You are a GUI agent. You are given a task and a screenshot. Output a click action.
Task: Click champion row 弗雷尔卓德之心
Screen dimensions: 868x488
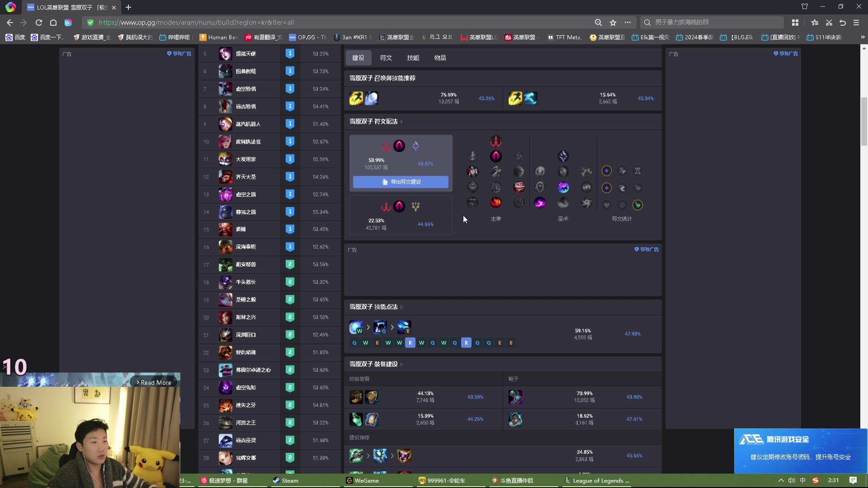click(x=269, y=370)
